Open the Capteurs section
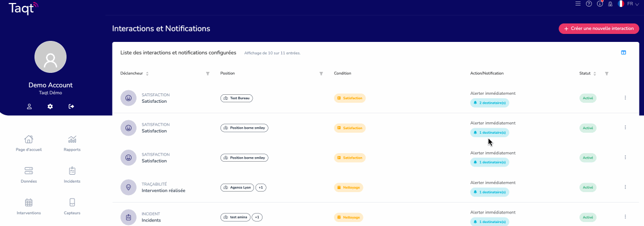This screenshot has width=644, height=226. click(72, 207)
